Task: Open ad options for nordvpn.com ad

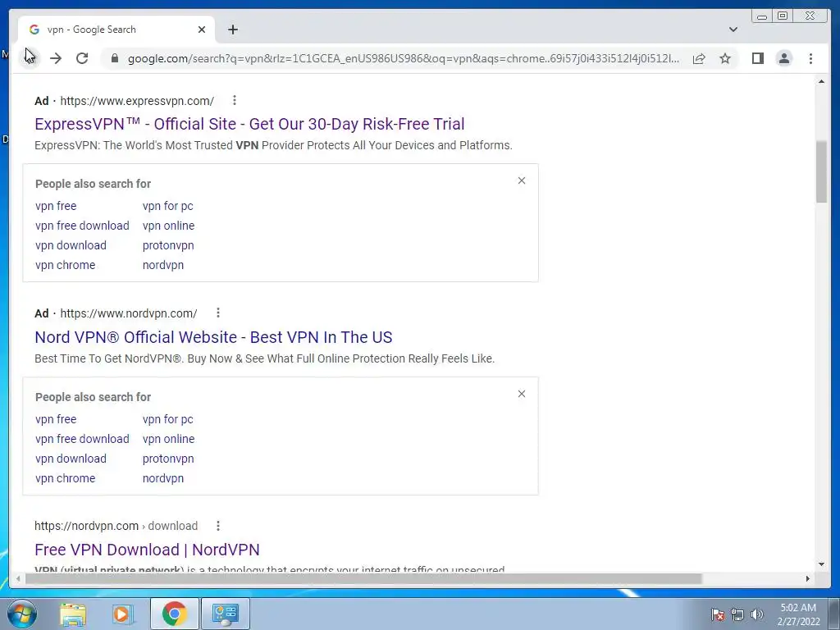Action: pyautogui.click(x=217, y=313)
